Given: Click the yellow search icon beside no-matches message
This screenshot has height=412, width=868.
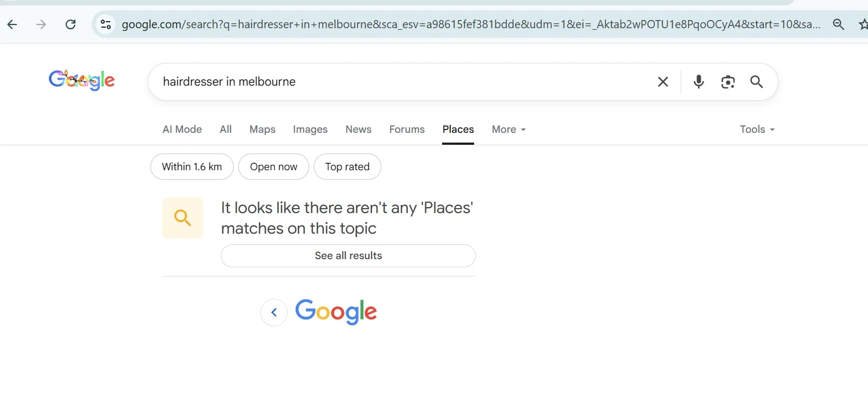Looking at the screenshot, I should (x=183, y=218).
